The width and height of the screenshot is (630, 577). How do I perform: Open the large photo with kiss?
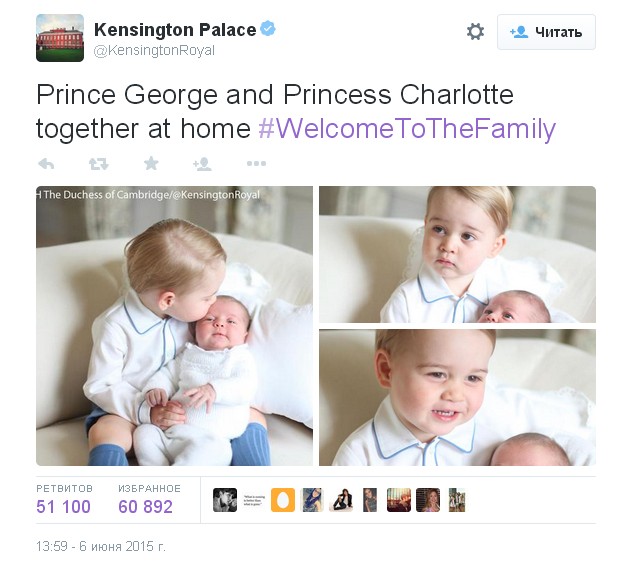click(174, 326)
